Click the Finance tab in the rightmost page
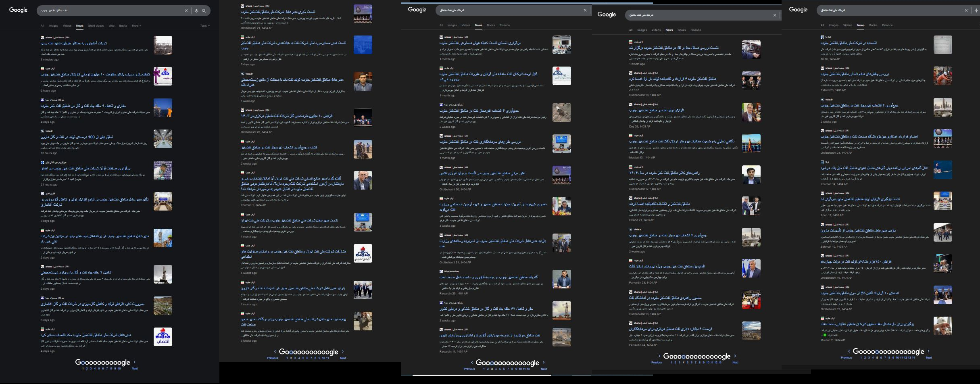 (x=887, y=25)
